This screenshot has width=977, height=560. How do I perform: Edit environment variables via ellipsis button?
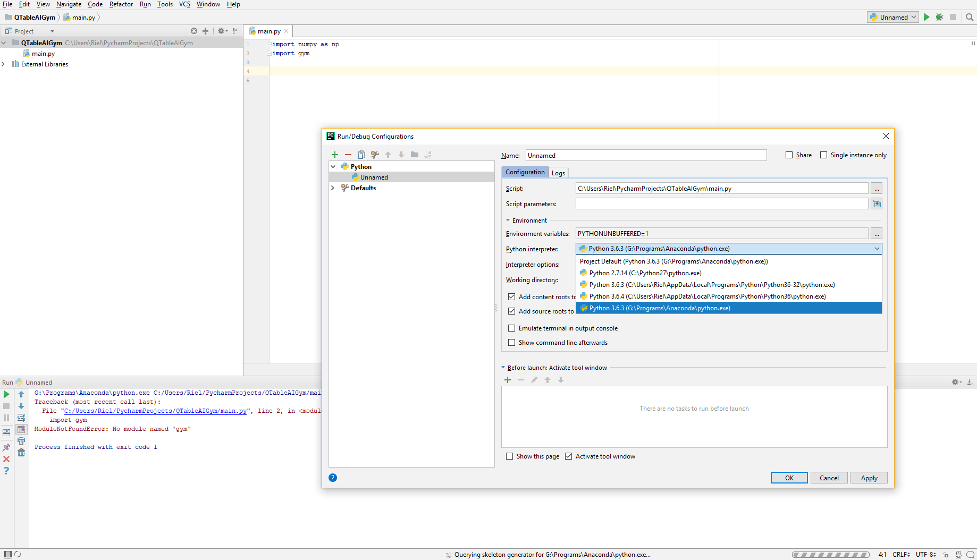click(x=877, y=233)
